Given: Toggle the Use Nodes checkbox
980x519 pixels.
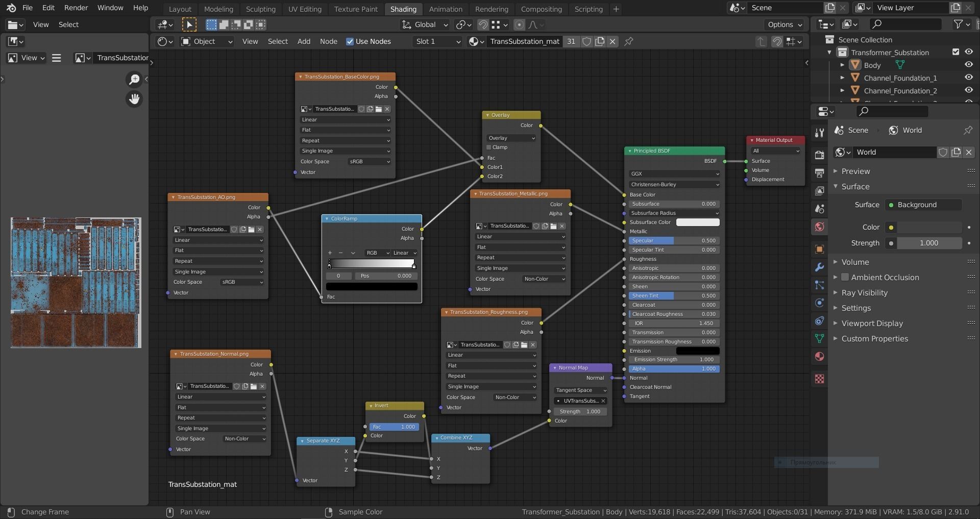Looking at the screenshot, I should tap(350, 41).
